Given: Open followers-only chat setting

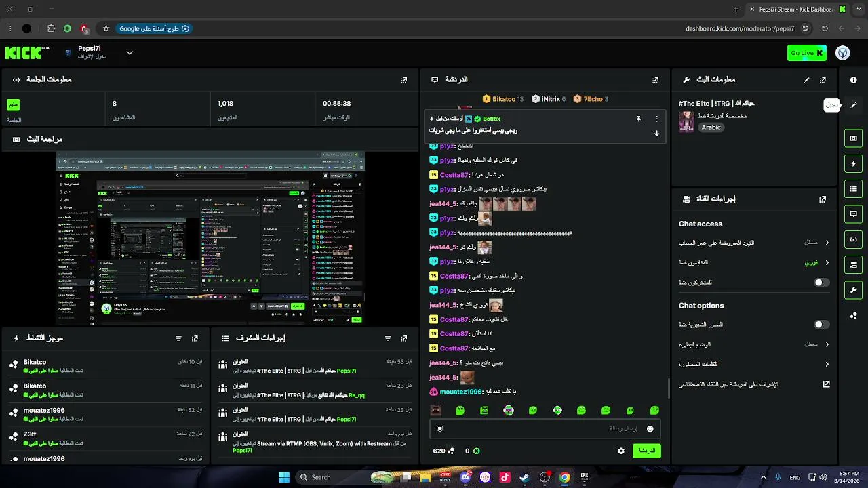Looking at the screenshot, I should point(754,262).
